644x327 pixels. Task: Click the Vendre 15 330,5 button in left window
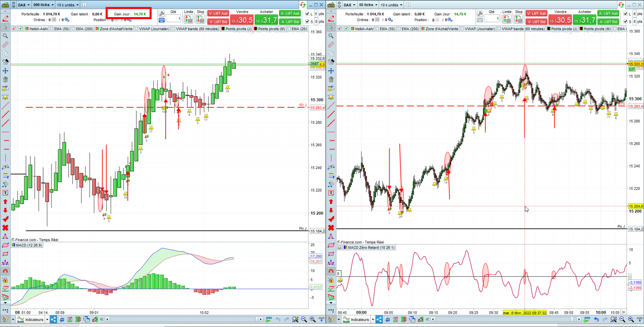pos(241,20)
